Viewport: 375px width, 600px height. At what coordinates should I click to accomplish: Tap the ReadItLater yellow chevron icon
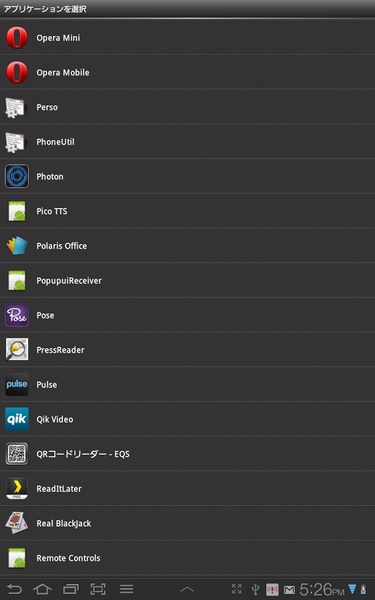coord(17,489)
